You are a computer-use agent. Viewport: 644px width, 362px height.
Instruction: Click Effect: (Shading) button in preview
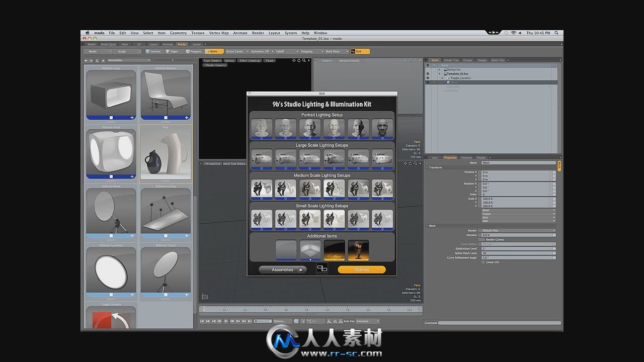(250, 61)
